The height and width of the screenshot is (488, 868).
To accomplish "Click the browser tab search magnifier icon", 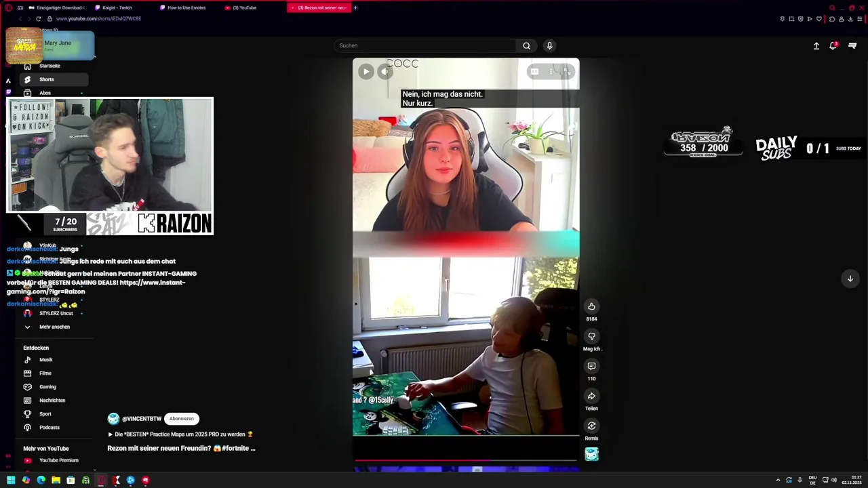I will point(832,8).
